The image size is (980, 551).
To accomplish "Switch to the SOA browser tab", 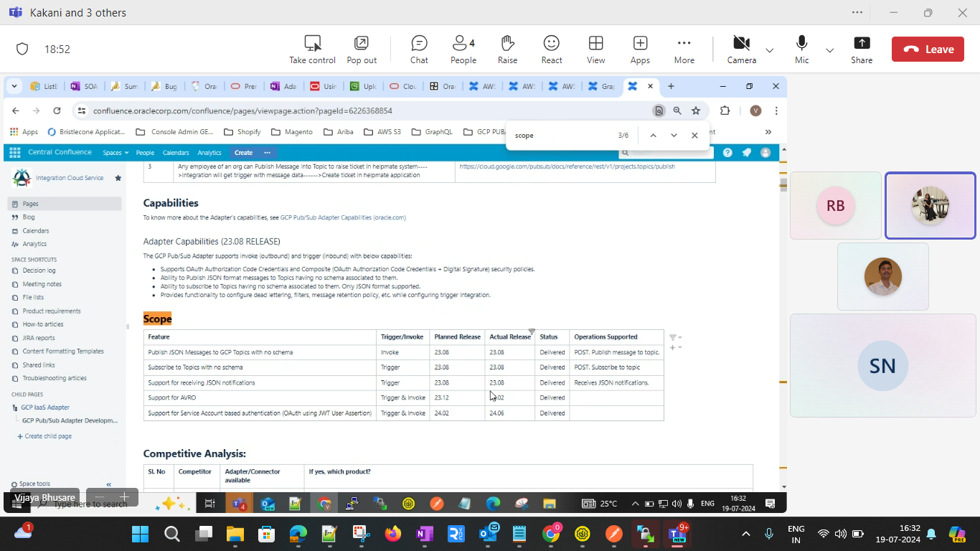I will point(84,86).
